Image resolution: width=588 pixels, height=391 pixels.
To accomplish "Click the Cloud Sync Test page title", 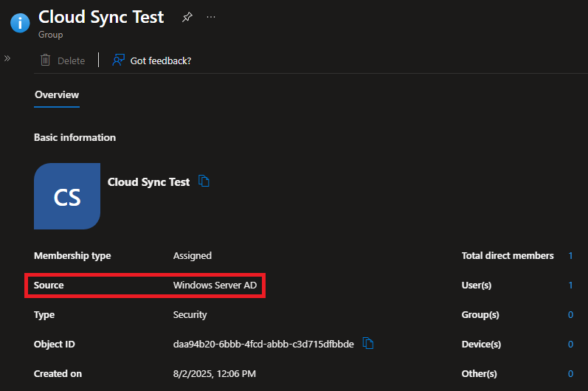I will 101,17.
